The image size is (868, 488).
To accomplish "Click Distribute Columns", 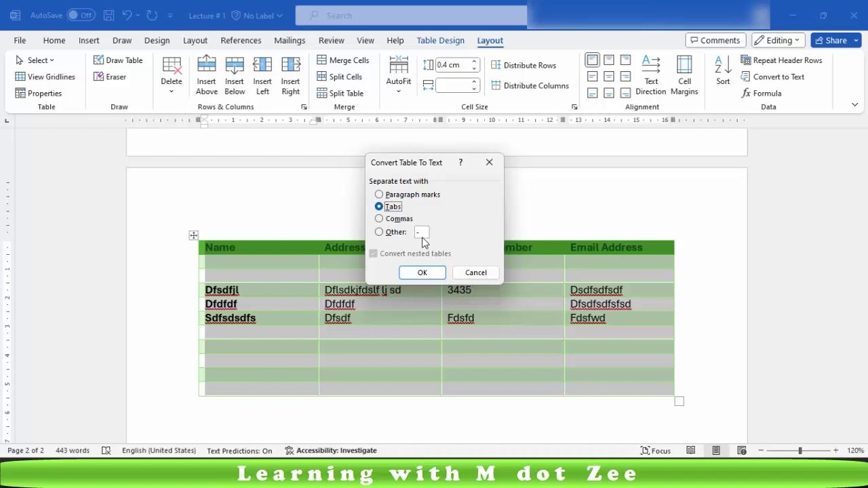I will click(530, 85).
